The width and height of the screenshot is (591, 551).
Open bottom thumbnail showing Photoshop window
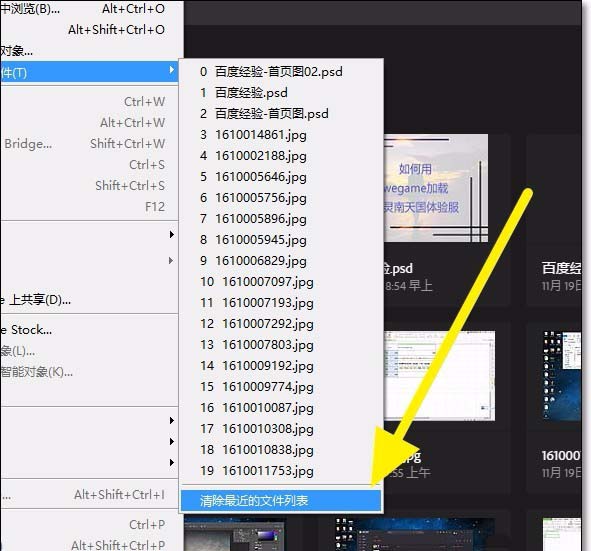click(x=234, y=534)
